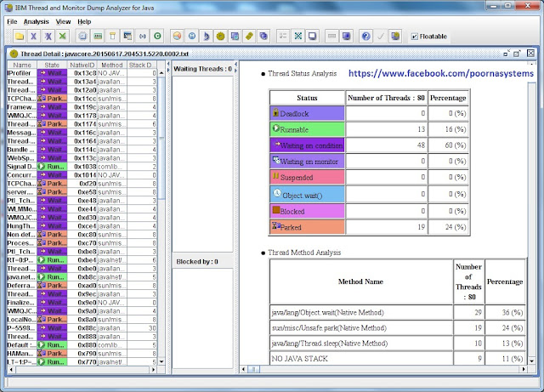Click the thread table scroll-up arrow
The width and height of the screenshot is (544, 392).
tap(161, 73)
